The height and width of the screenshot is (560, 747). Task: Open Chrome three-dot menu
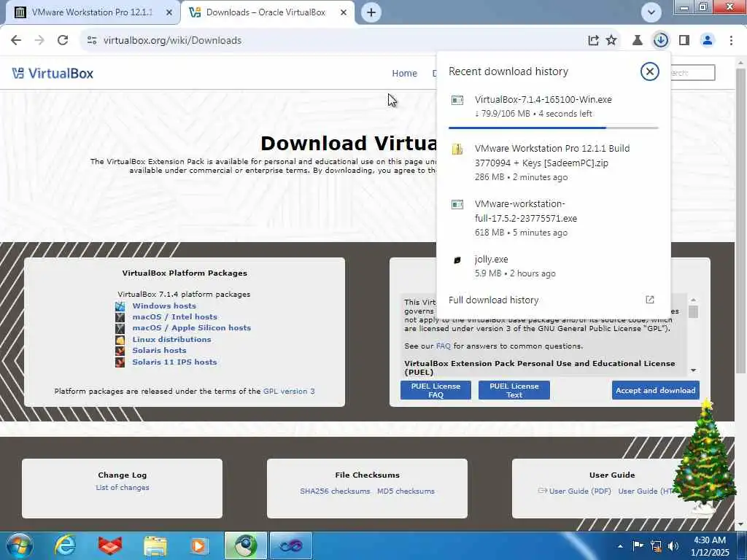click(731, 41)
